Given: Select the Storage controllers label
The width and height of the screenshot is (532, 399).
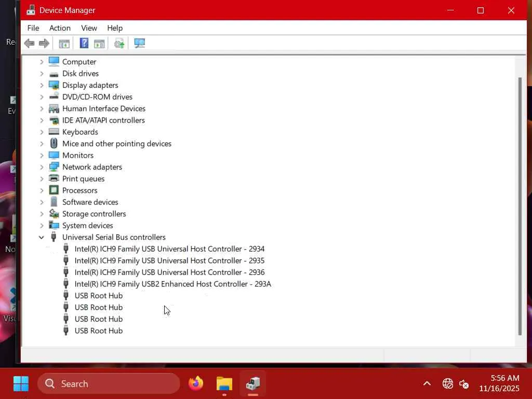Looking at the screenshot, I should (94, 214).
